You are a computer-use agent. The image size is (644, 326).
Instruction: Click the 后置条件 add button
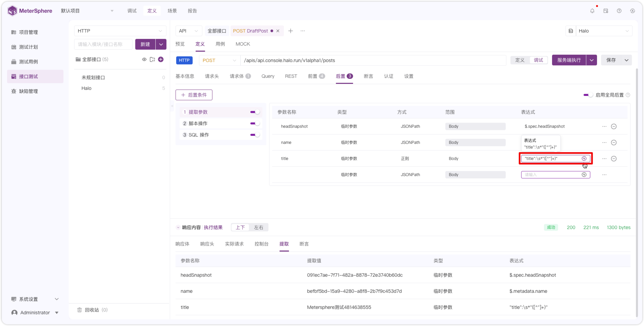194,95
